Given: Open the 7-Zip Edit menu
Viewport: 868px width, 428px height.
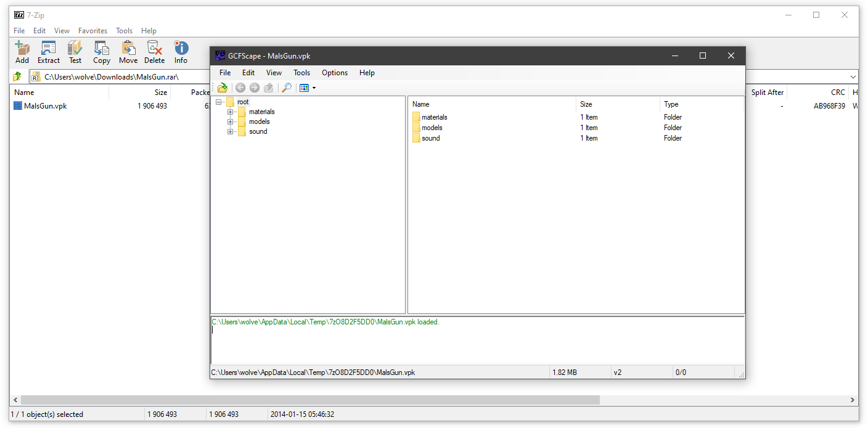Looking at the screenshot, I should (x=39, y=30).
